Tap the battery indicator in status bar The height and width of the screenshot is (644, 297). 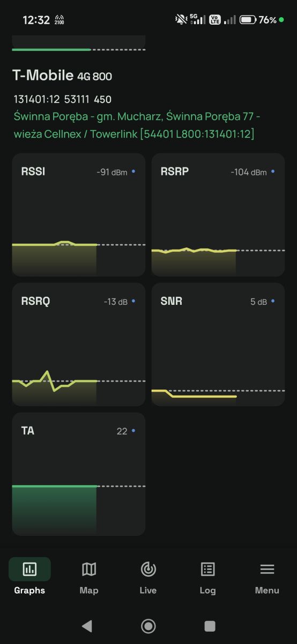pyautogui.click(x=248, y=20)
